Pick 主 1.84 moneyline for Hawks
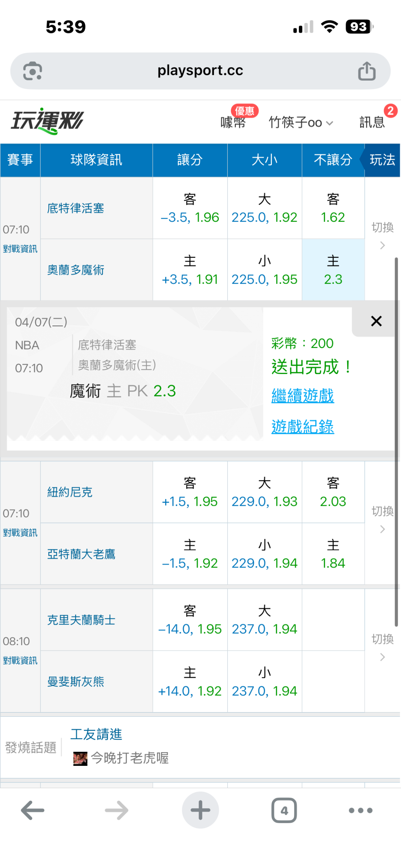401x868 pixels. [x=333, y=554]
